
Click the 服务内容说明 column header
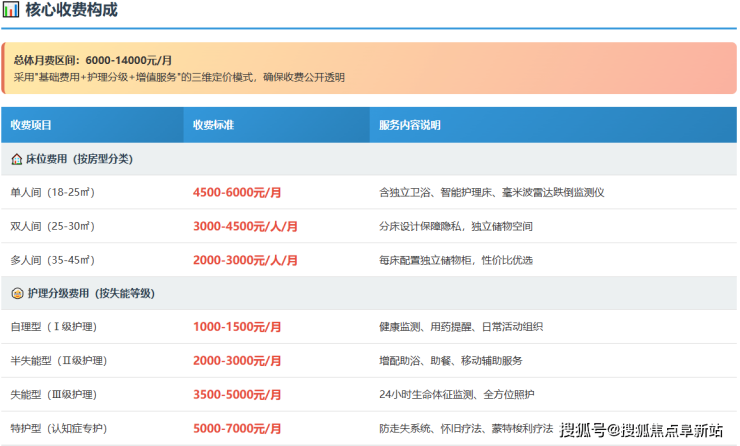[x=409, y=126]
